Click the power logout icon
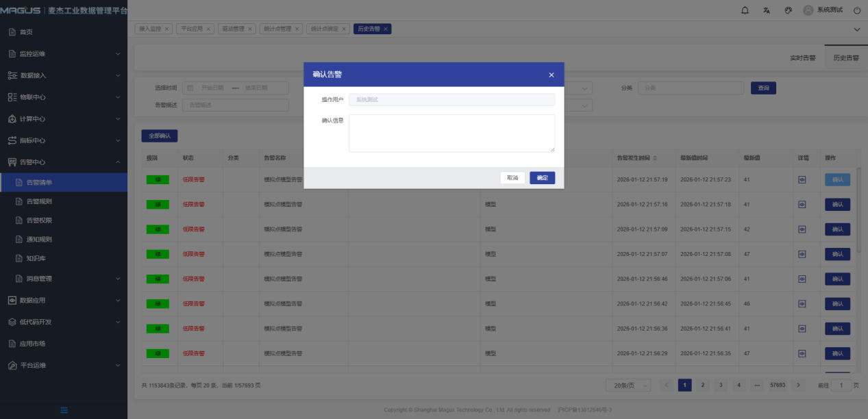Viewport: 868px width, 419px height. [x=857, y=10]
